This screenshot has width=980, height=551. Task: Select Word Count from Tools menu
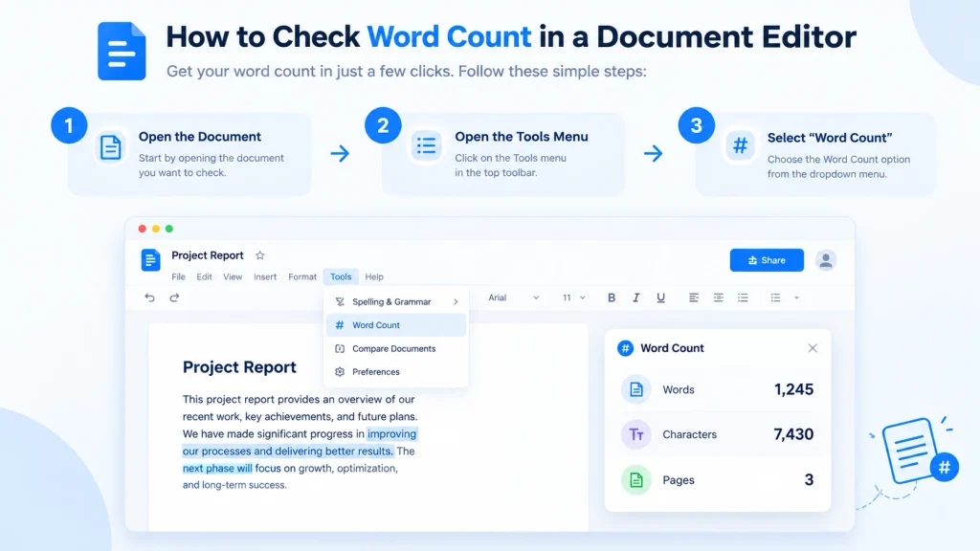pos(396,325)
